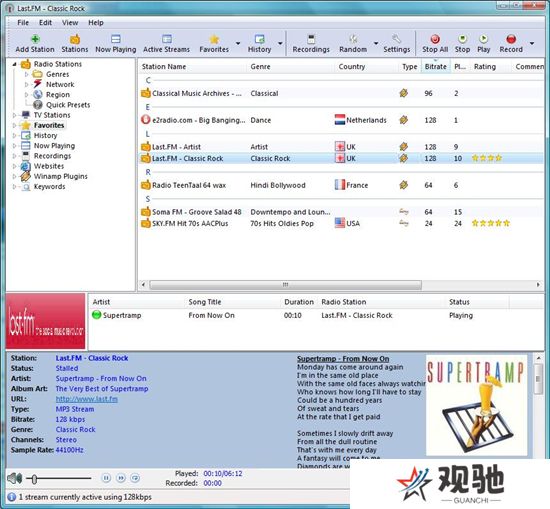Select the Classical Music Archives station row

click(x=341, y=94)
